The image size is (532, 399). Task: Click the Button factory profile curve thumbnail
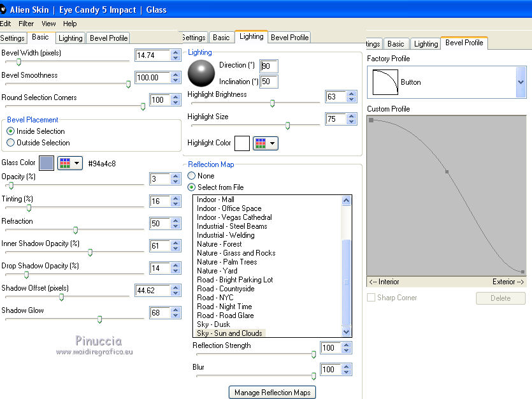384,82
